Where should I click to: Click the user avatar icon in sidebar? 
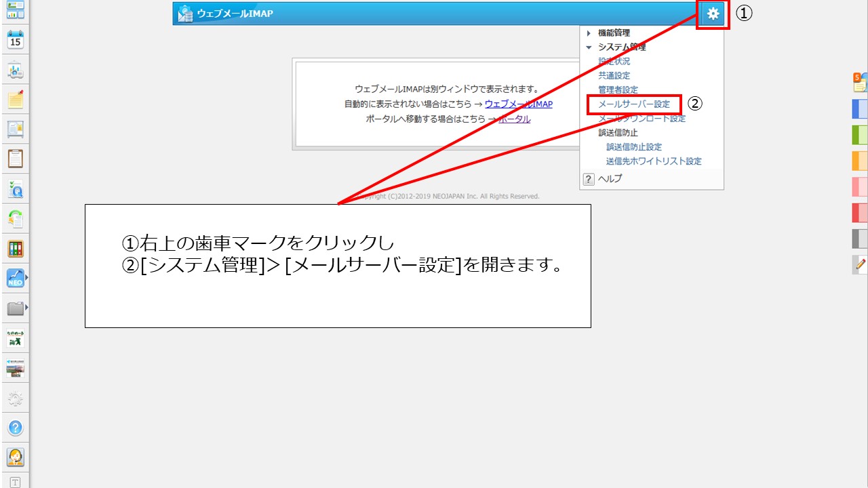[x=14, y=457]
